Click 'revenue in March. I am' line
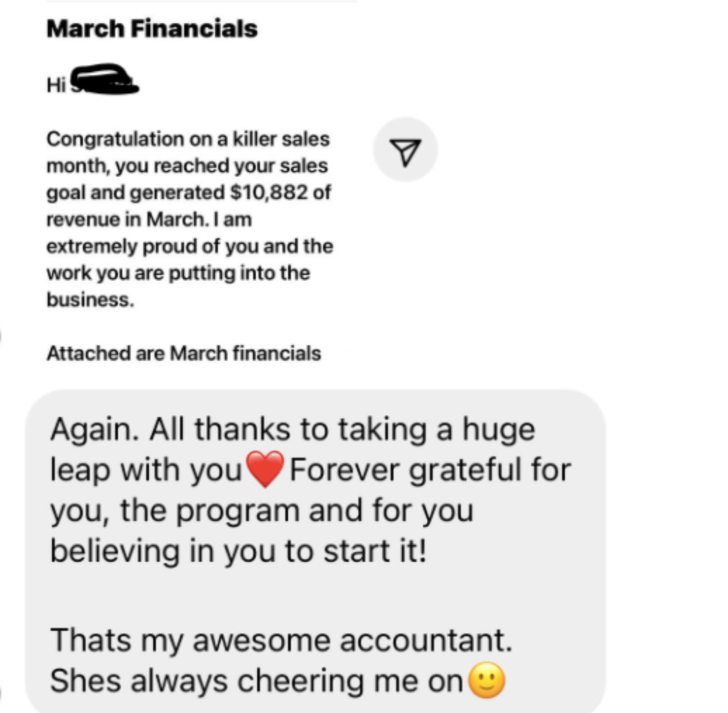The image size is (728, 713). click(149, 219)
